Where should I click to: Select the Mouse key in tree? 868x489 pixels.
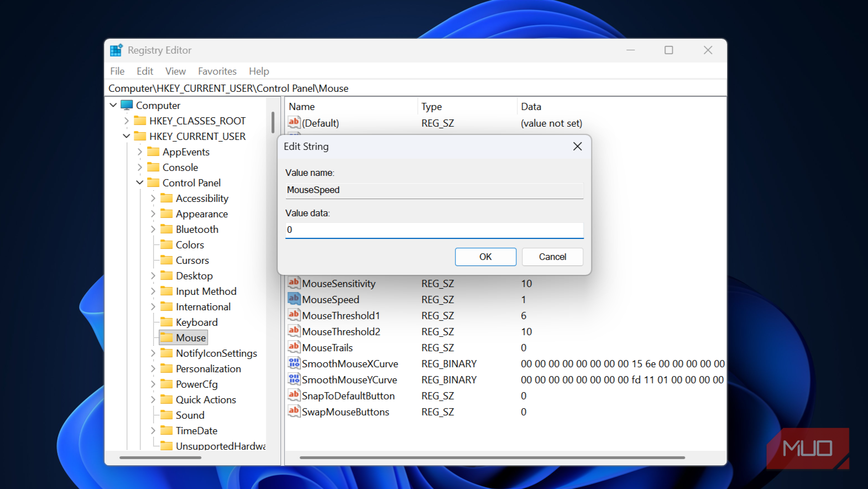point(191,337)
